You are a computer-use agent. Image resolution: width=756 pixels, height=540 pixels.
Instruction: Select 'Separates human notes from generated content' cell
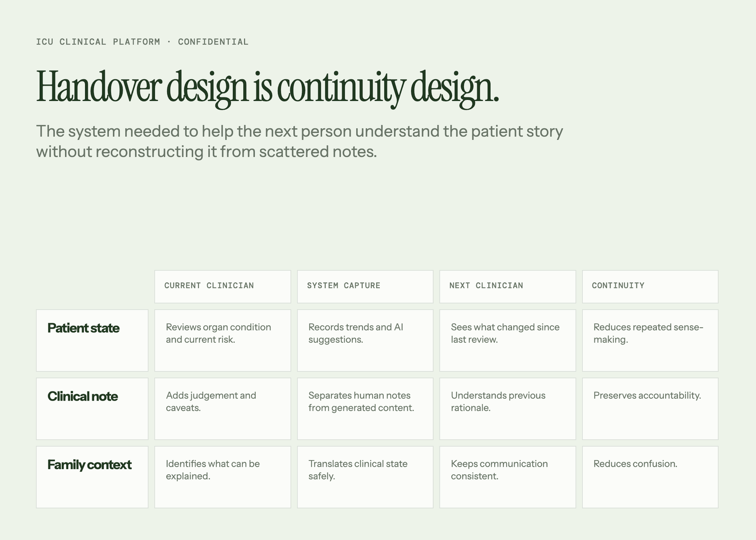[x=365, y=409]
